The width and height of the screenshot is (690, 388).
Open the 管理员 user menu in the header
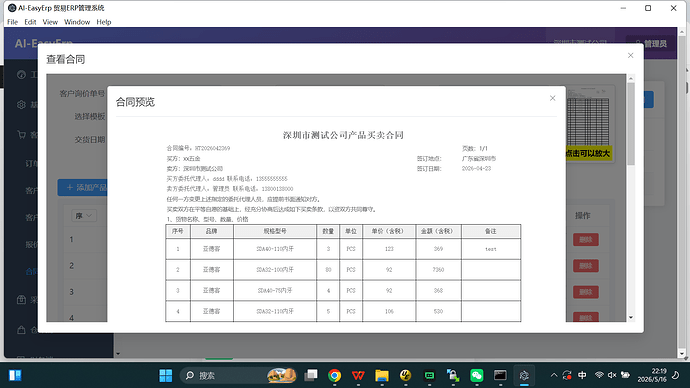(x=651, y=44)
